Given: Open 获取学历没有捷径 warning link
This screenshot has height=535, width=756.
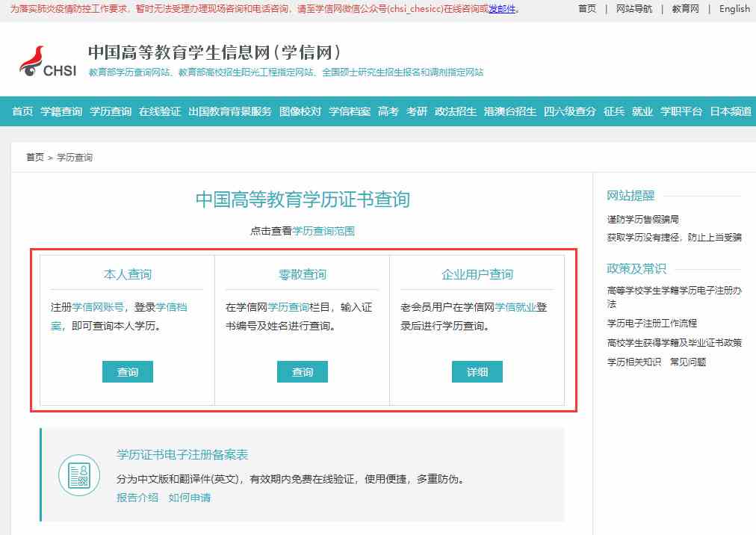Looking at the screenshot, I should coord(674,238).
